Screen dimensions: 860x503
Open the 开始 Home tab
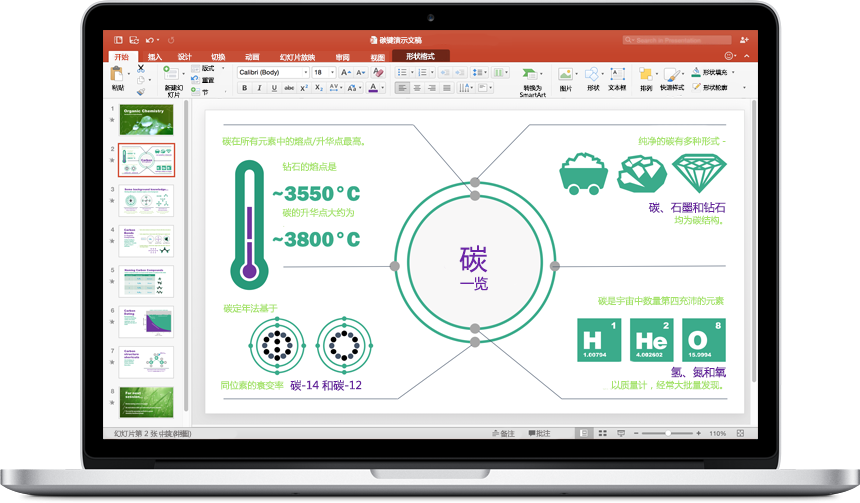click(x=122, y=57)
